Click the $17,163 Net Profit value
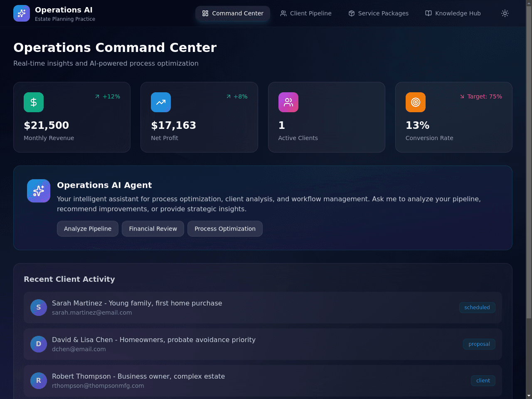 (x=174, y=125)
